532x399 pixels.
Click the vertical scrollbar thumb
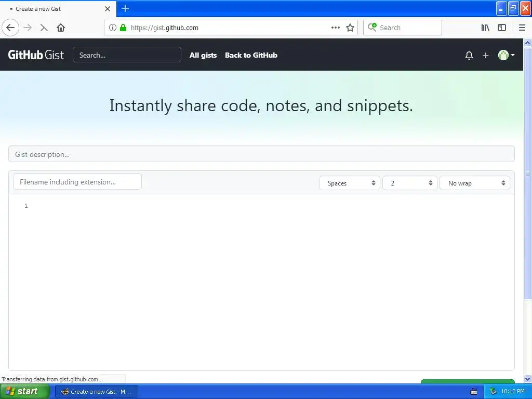click(x=527, y=174)
